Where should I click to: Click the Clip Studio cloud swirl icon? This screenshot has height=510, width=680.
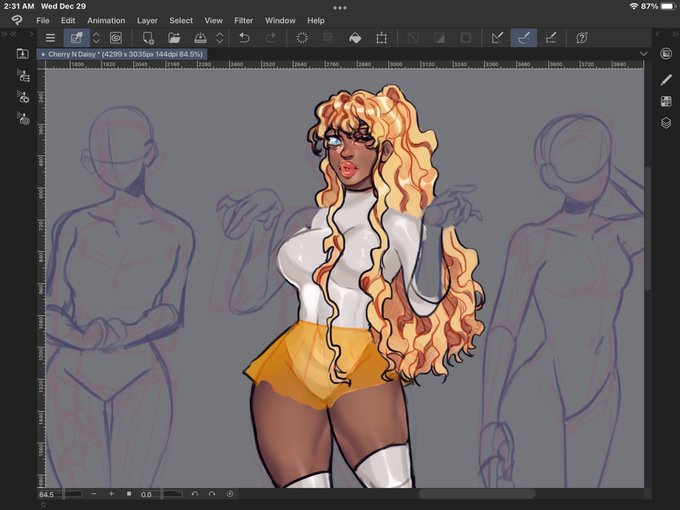pos(116,38)
